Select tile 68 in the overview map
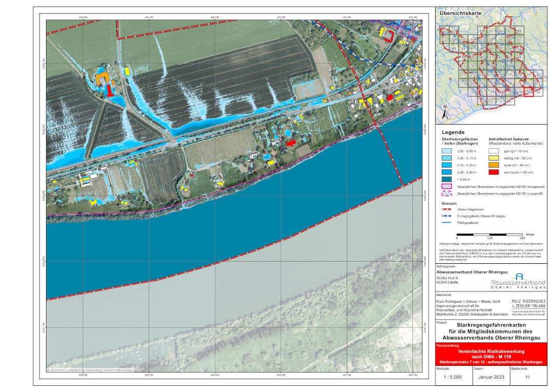This screenshot has height=392, width=554. point(519,31)
